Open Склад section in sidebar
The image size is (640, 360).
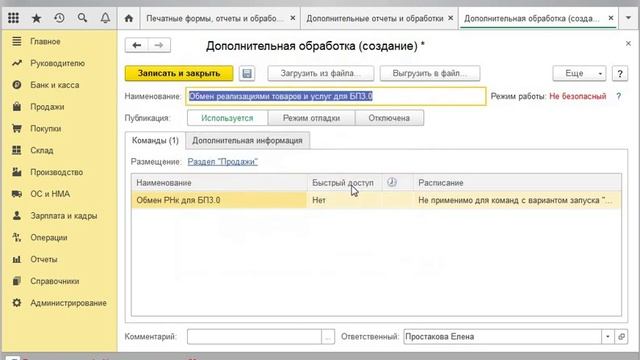(x=42, y=150)
